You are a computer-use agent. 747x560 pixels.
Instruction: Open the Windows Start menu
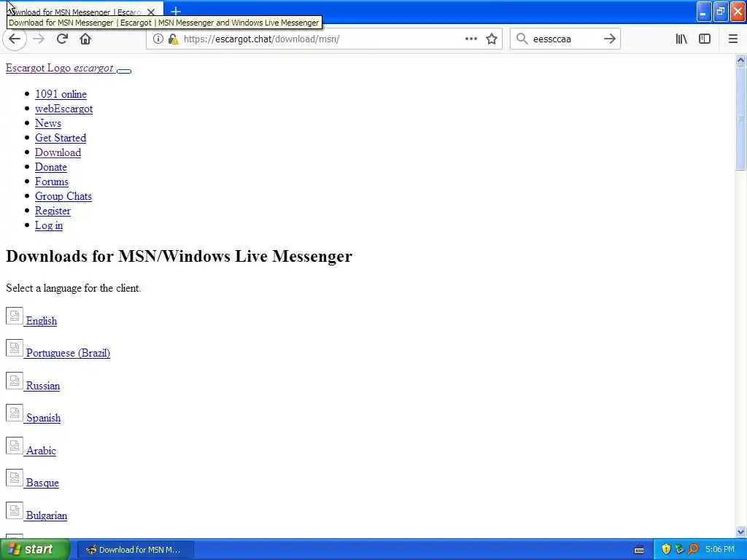point(35,550)
